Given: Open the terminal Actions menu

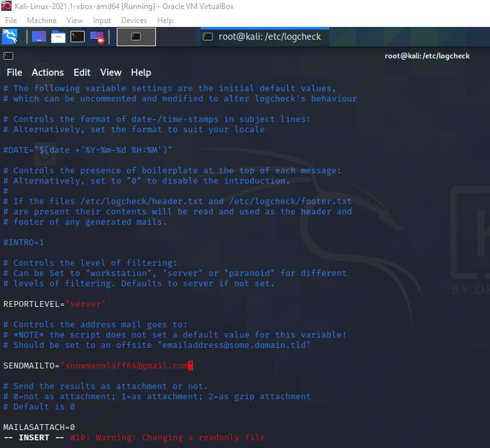Looking at the screenshot, I should (x=47, y=73).
